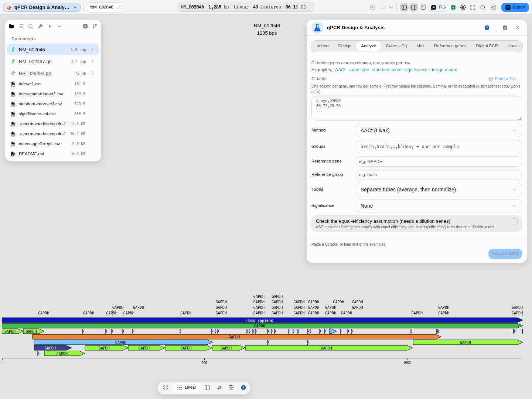Select the Linear view mode
532x399 pixels.
187,388
